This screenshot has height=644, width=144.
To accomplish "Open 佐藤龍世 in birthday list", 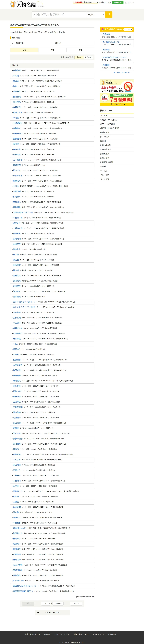I will coord(106,65).
